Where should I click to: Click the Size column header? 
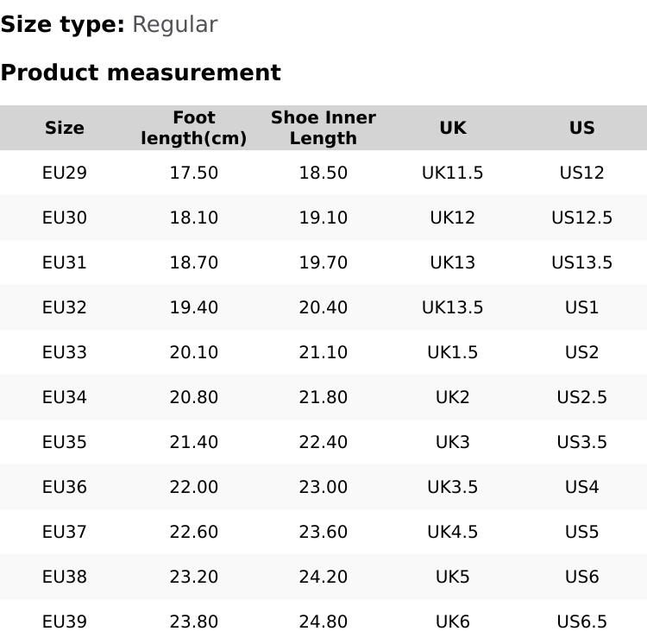click(x=65, y=128)
